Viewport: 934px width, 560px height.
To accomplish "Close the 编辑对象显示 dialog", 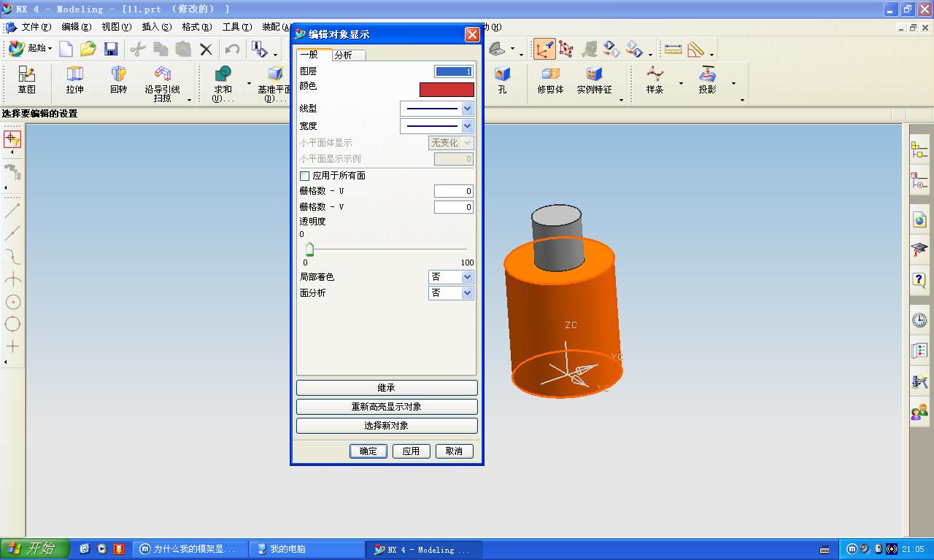I will pos(472,34).
